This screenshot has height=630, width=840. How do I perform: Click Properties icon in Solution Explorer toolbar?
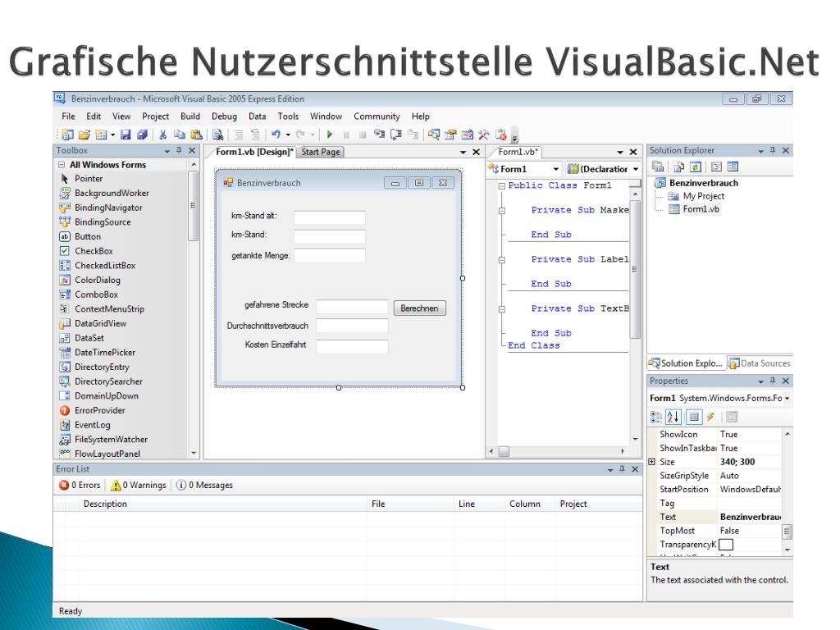(x=658, y=167)
